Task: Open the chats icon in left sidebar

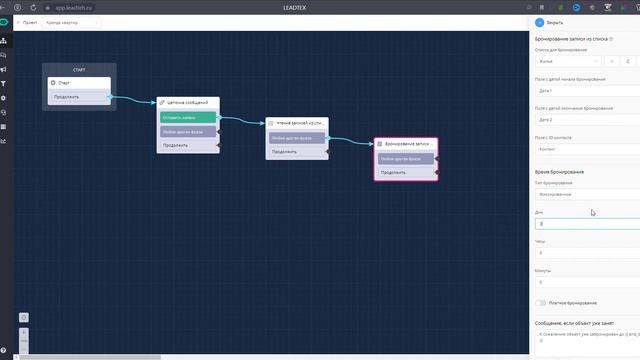Action: 4,55
